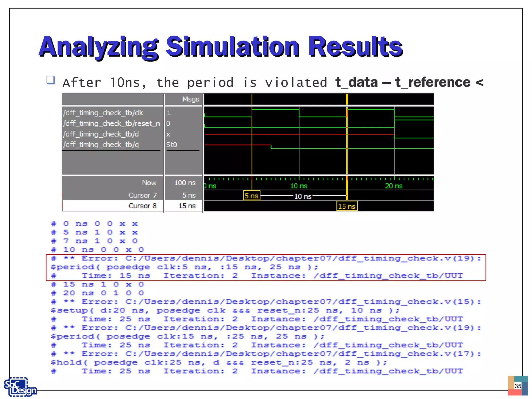Click the 10 ns tick on timeline
This screenshot has width=532, height=399.
[x=299, y=185]
